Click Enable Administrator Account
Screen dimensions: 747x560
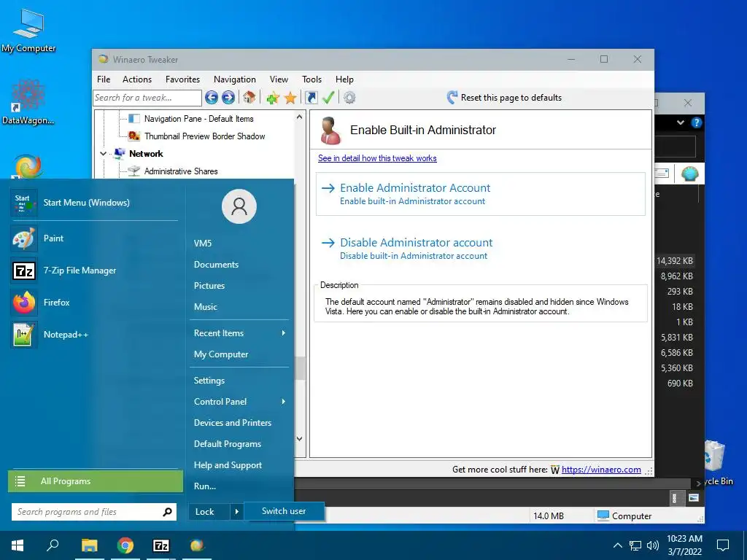(480, 194)
